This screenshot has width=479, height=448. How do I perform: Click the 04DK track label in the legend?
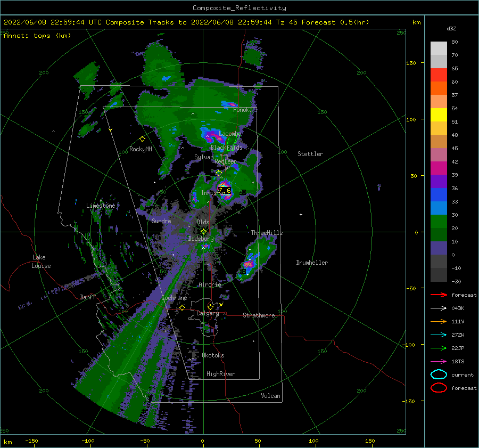click(x=458, y=308)
